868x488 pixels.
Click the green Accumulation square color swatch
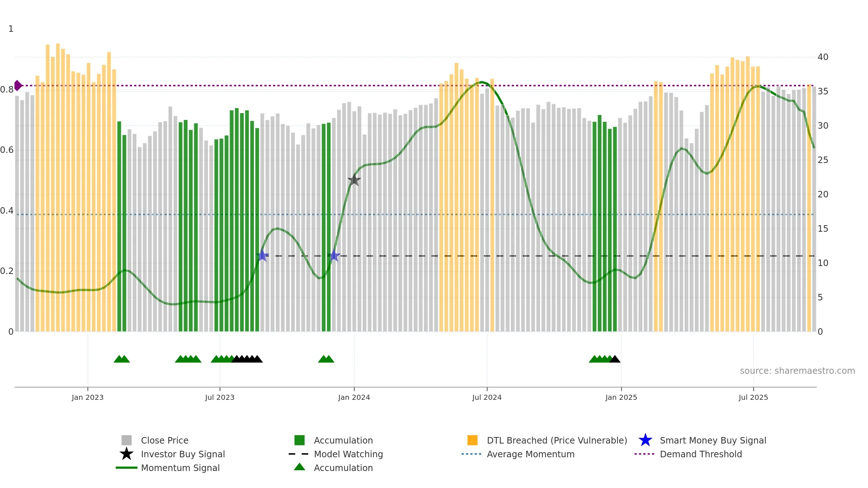(x=299, y=440)
